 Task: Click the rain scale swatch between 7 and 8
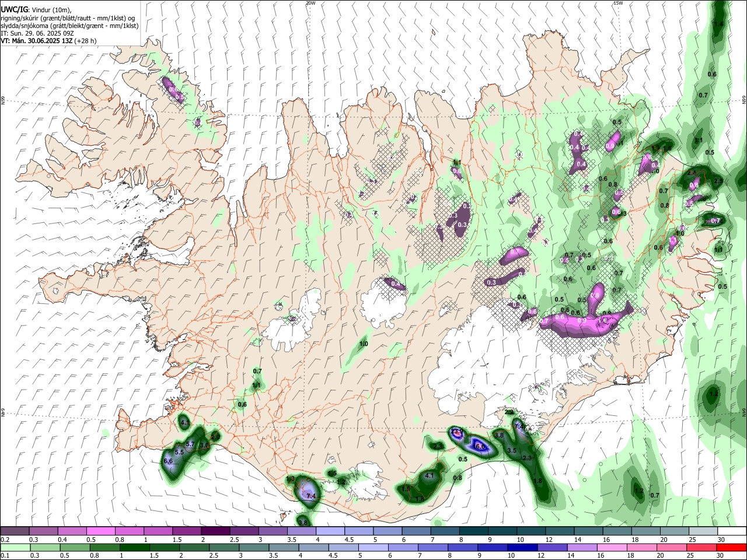pyautogui.click(x=433, y=547)
